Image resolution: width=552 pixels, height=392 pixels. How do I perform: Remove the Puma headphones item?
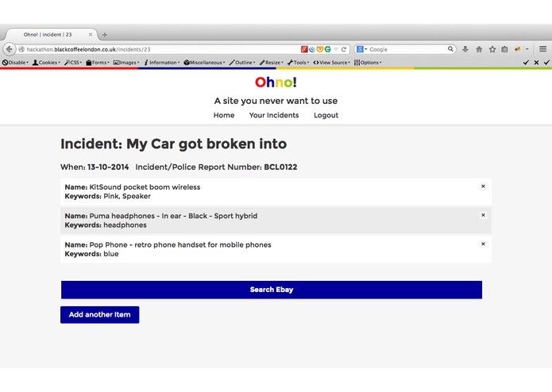click(x=483, y=215)
